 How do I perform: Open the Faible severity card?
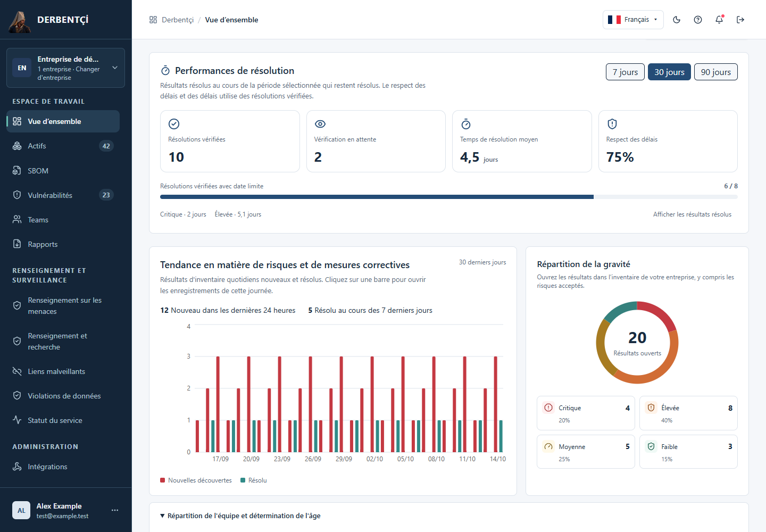click(x=688, y=452)
